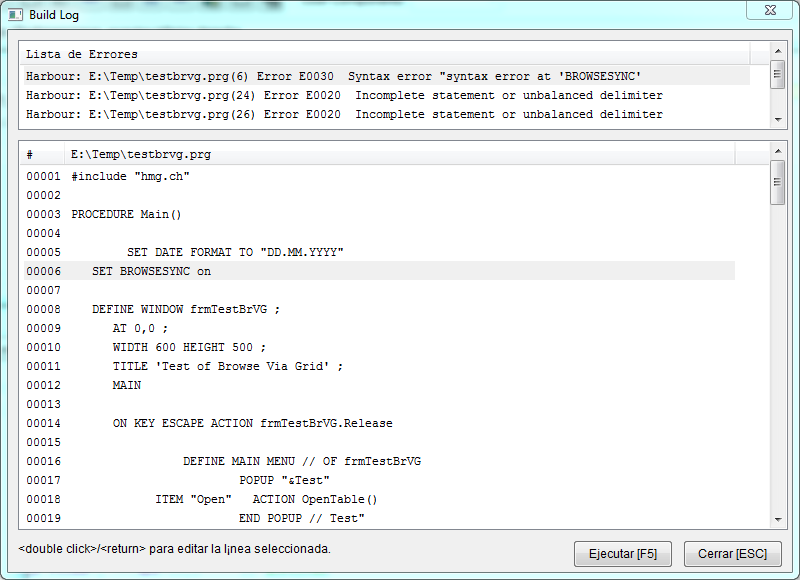The image size is (800, 580).
Task: Click the E:\Temp\testbrvg.prg column header
Action: pos(400,155)
